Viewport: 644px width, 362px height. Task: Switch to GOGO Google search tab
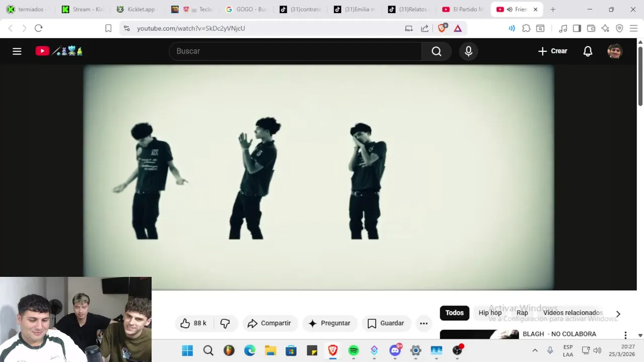pyautogui.click(x=247, y=10)
